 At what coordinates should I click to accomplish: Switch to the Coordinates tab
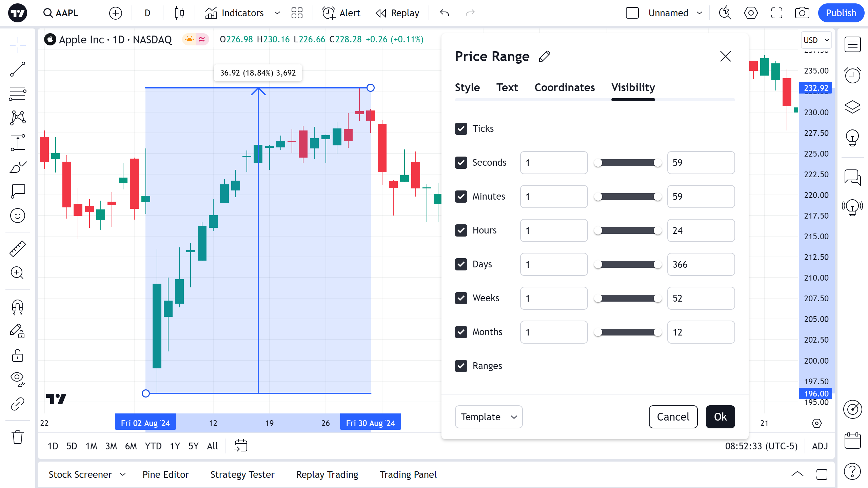[x=565, y=87]
